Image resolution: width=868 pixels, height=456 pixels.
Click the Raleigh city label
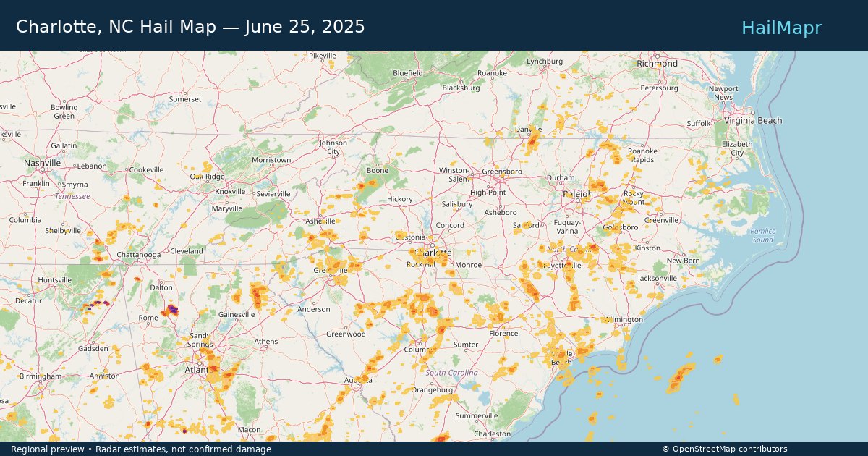[578, 195]
